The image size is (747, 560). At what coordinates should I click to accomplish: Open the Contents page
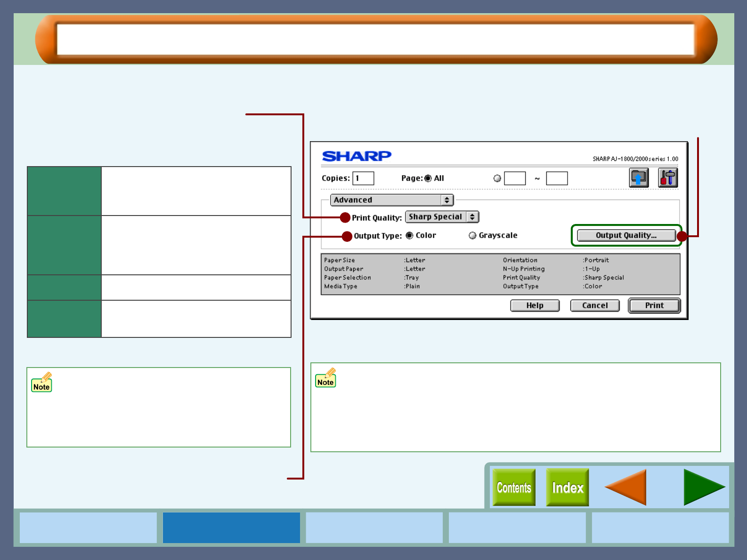(514, 488)
